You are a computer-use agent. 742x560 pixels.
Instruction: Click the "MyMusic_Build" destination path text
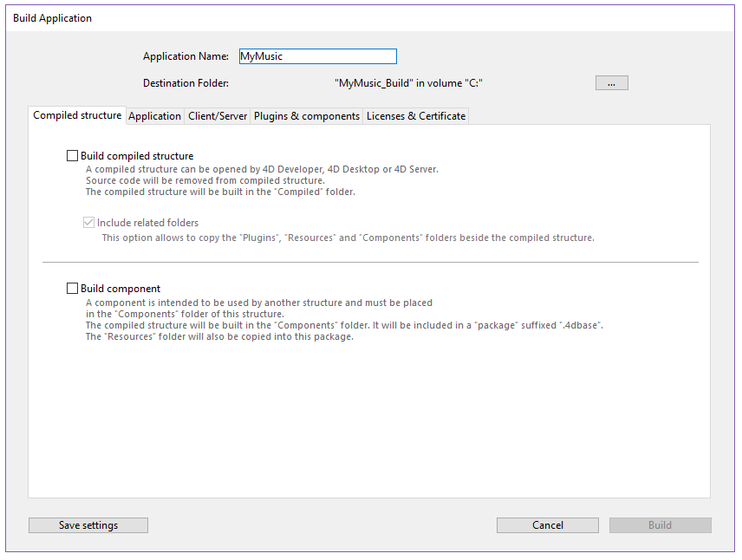click(x=407, y=83)
